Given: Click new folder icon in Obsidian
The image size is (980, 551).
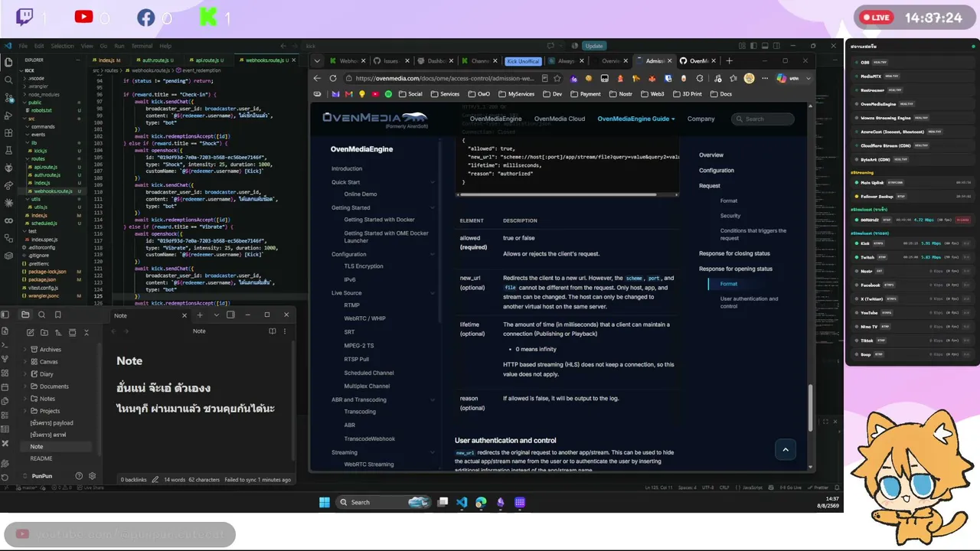Looking at the screenshot, I should [44, 332].
